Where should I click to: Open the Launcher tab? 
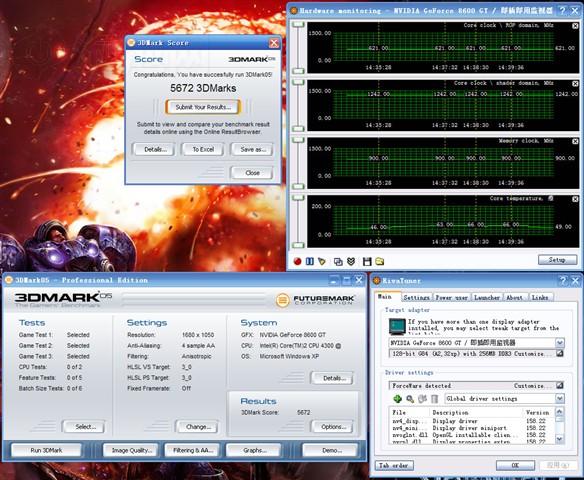click(x=487, y=297)
